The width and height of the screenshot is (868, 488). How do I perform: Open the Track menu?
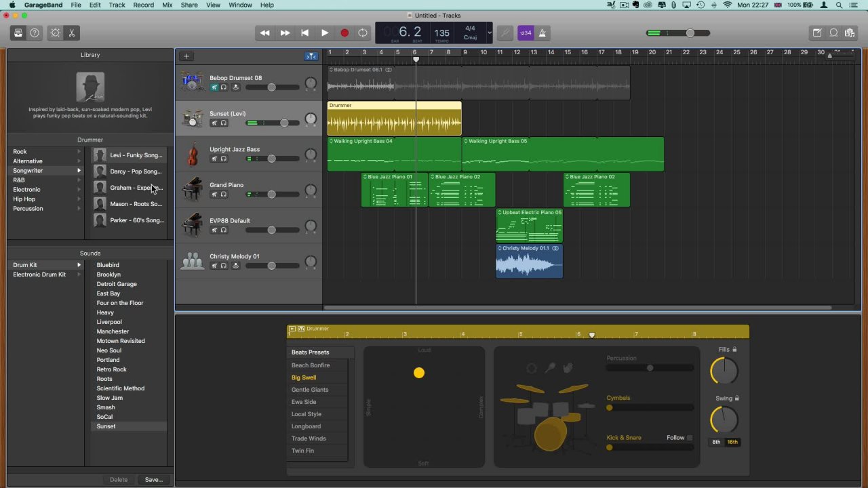(117, 5)
